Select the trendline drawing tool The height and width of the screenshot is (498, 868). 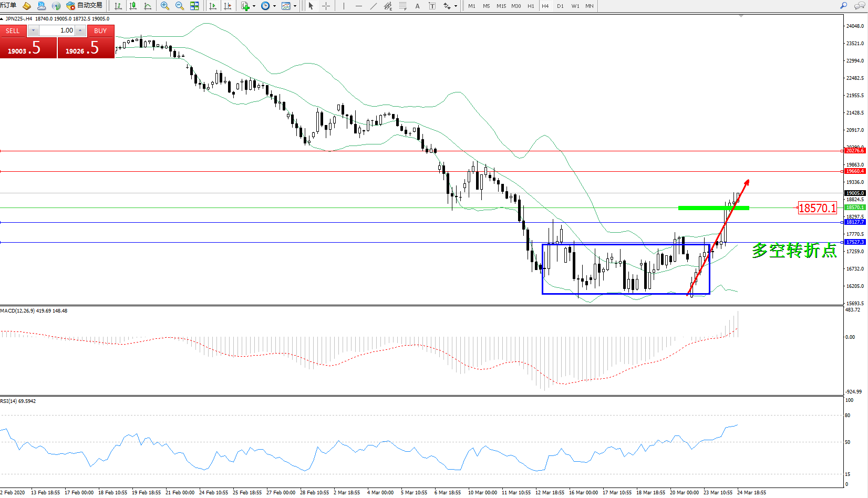click(x=373, y=6)
